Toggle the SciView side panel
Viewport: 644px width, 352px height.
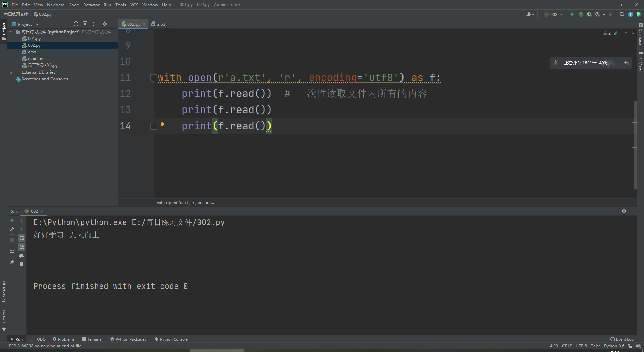pyautogui.click(x=640, y=61)
